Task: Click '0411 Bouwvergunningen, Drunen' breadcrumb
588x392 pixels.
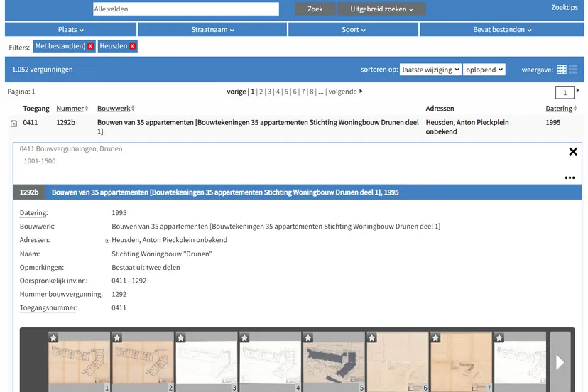Action: (x=71, y=148)
